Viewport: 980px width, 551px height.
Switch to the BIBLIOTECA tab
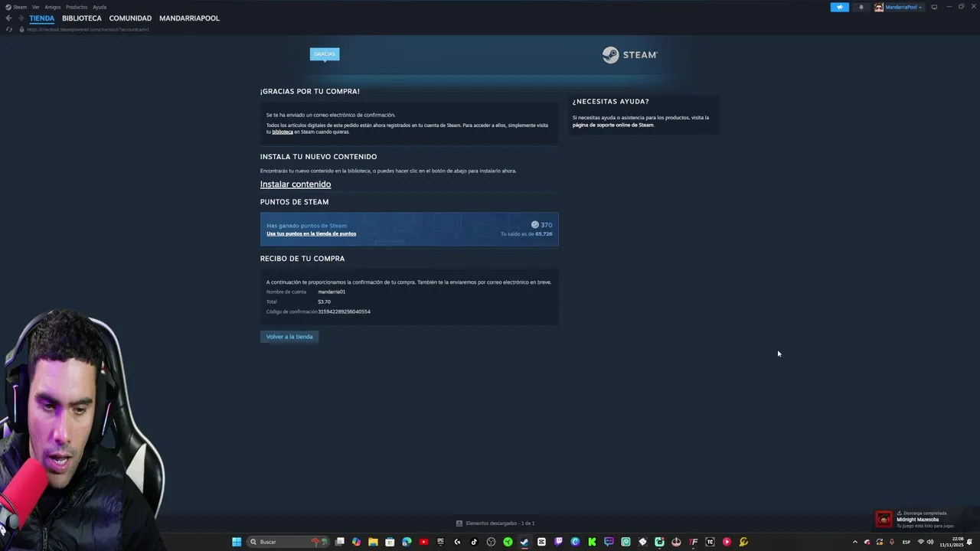coord(82,18)
